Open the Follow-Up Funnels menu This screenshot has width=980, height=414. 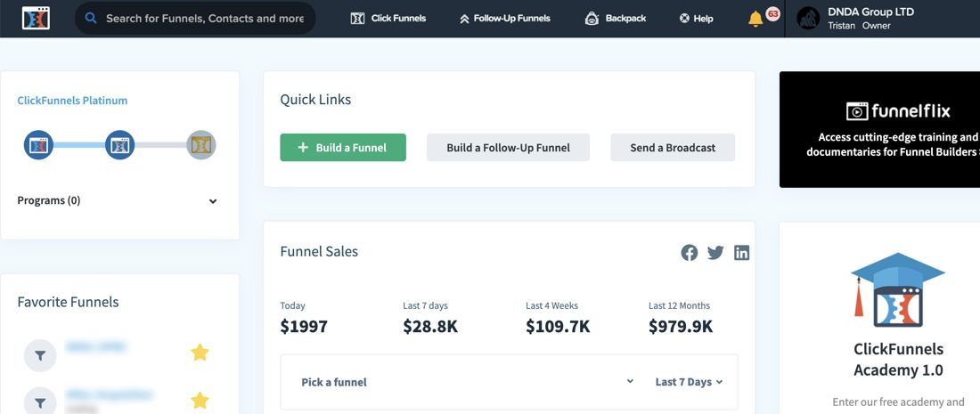coord(505,18)
